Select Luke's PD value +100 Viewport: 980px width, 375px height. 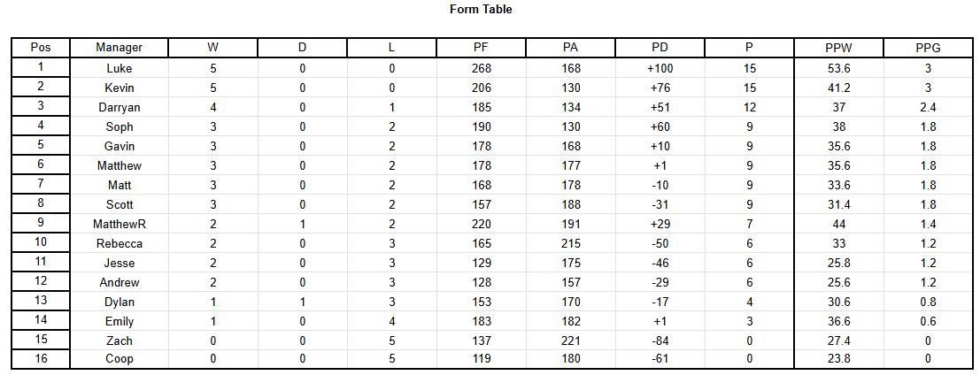[660, 69]
